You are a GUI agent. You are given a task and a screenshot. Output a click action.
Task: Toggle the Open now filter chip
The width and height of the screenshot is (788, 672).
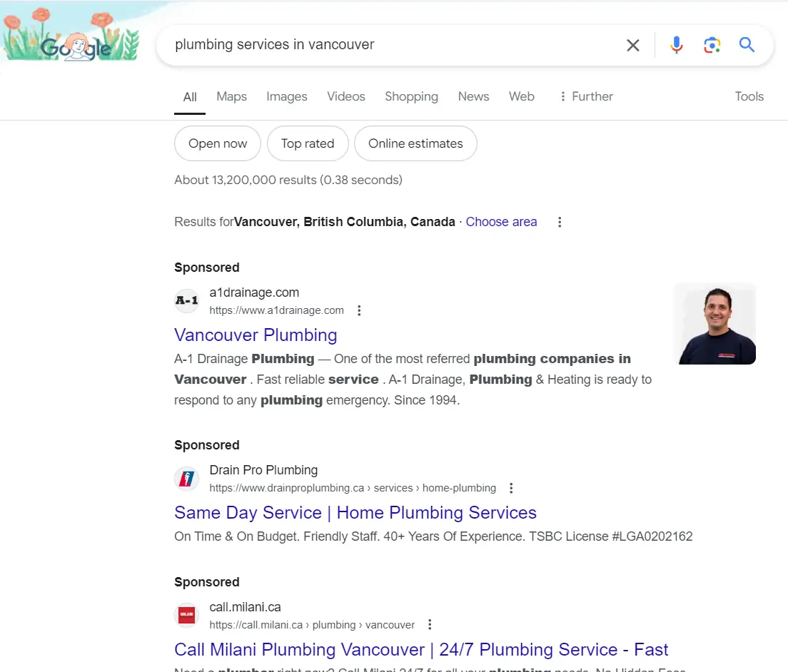(218, 143)
